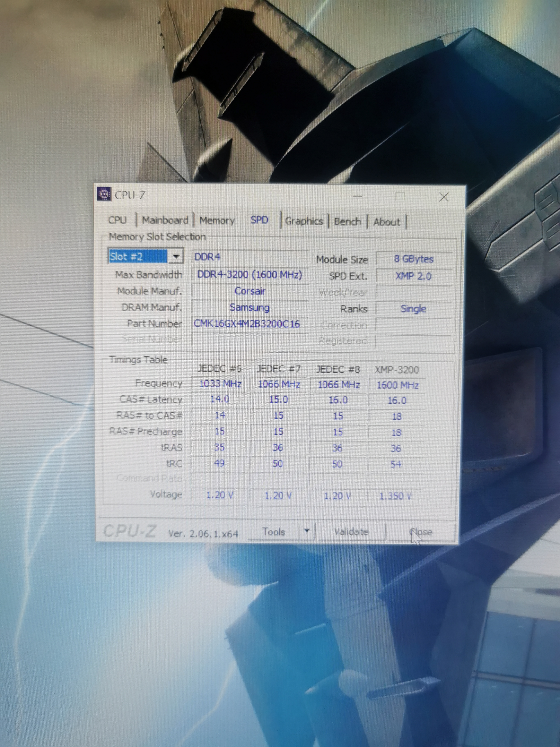
Task: Close CPU-Z with the X icon
Action: click(444, 197)
